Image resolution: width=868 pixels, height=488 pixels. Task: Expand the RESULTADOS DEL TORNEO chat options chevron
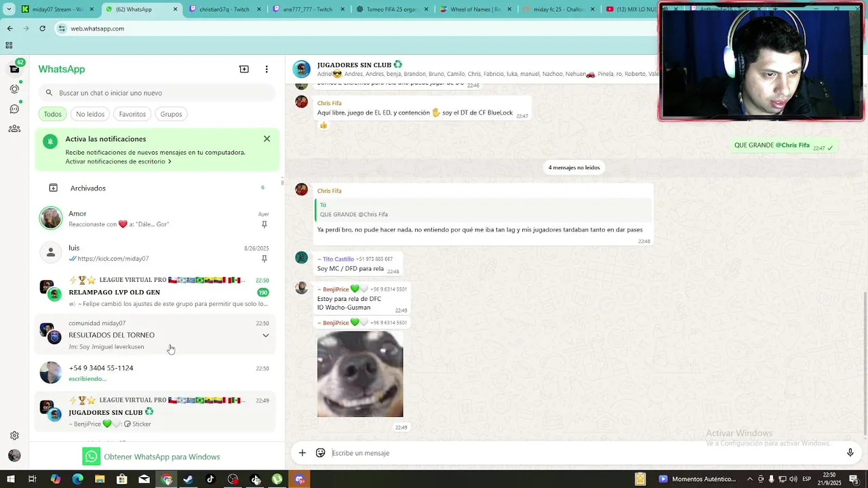point(266,335)
